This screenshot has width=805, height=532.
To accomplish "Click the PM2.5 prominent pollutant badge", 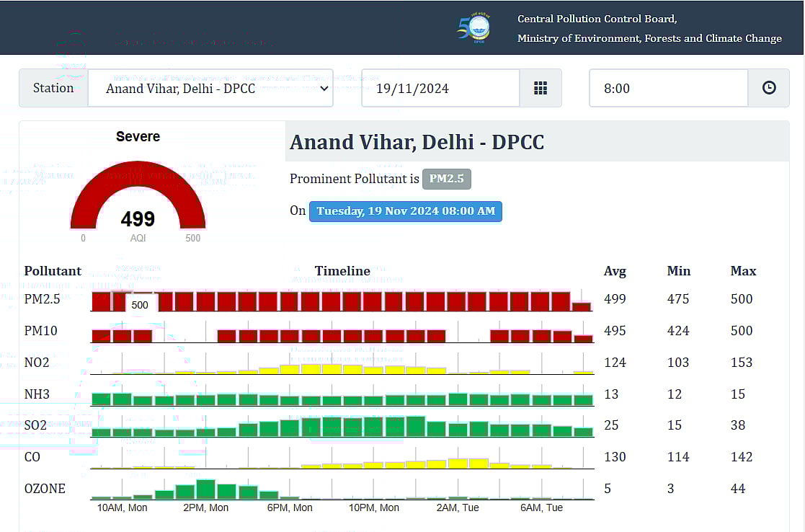I will coord(447,179).
